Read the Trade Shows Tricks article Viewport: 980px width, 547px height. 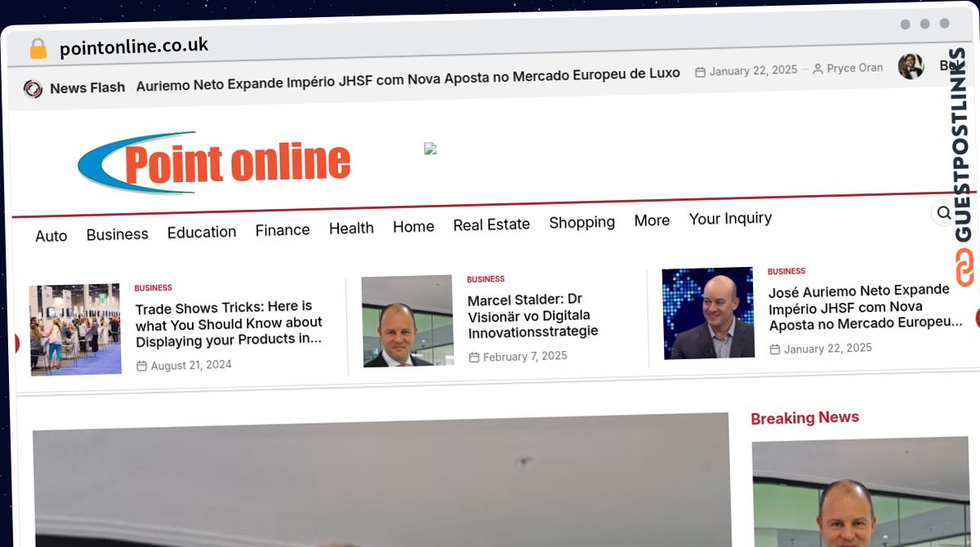point(229,323)
